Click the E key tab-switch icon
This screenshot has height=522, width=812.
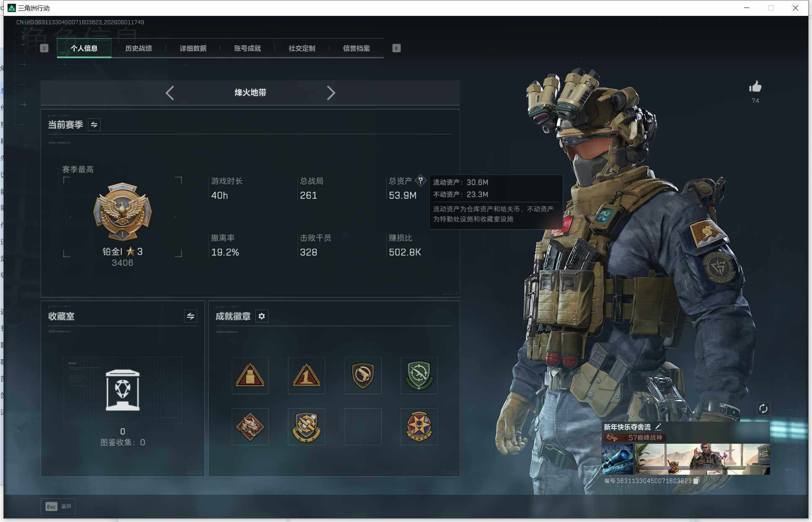point(396,48)
